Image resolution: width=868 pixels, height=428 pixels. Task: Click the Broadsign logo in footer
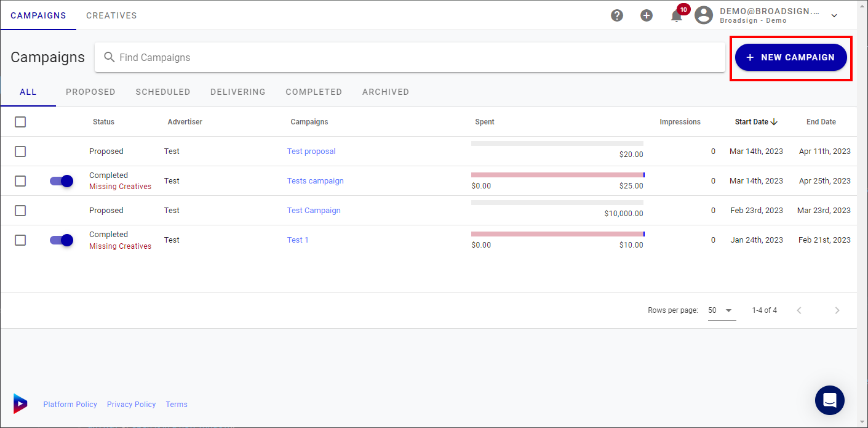pyautogui.click(x=20, y=403)
